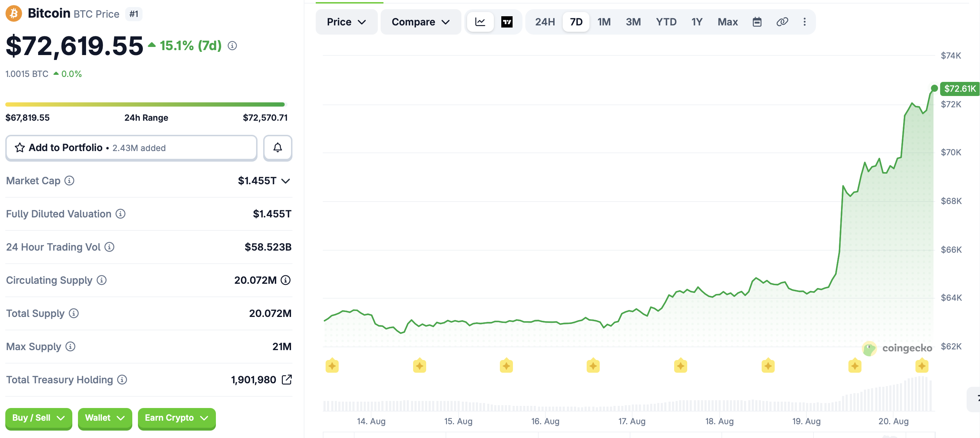This screenshot has width=980, height=438.
Task: Click news marker near 16 Aug
Action: point(506,366)
